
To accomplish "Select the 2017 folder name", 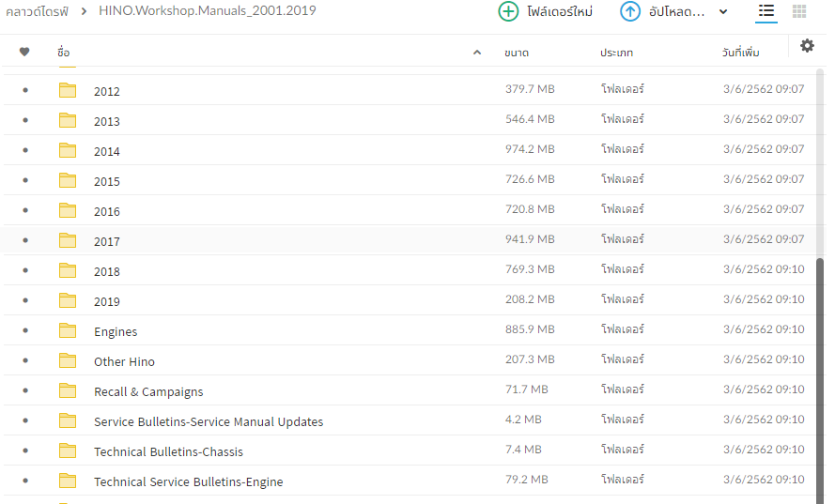I will (107, 241).
